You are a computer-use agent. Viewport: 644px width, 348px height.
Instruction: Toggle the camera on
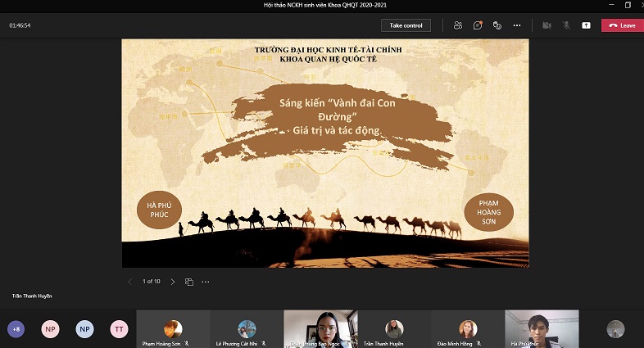[546, 25]
